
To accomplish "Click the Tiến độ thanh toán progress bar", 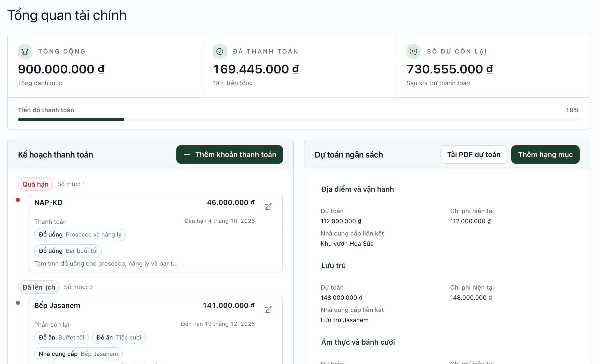I will (298, 120).
